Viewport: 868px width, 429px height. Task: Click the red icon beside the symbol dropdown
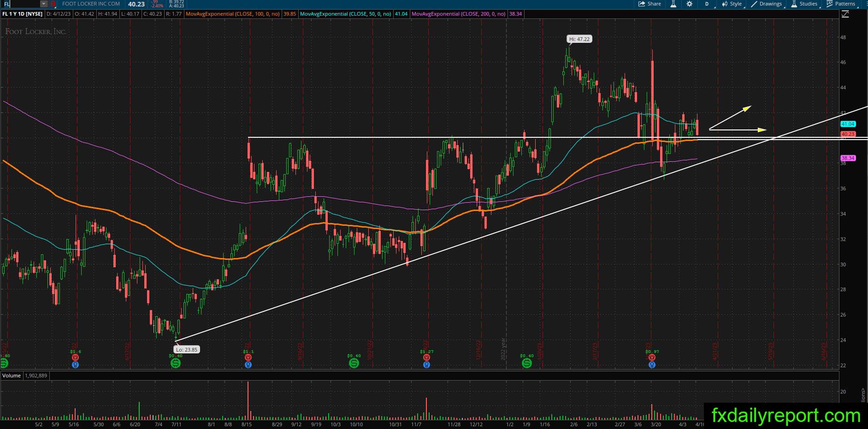[x=53, y=4]
